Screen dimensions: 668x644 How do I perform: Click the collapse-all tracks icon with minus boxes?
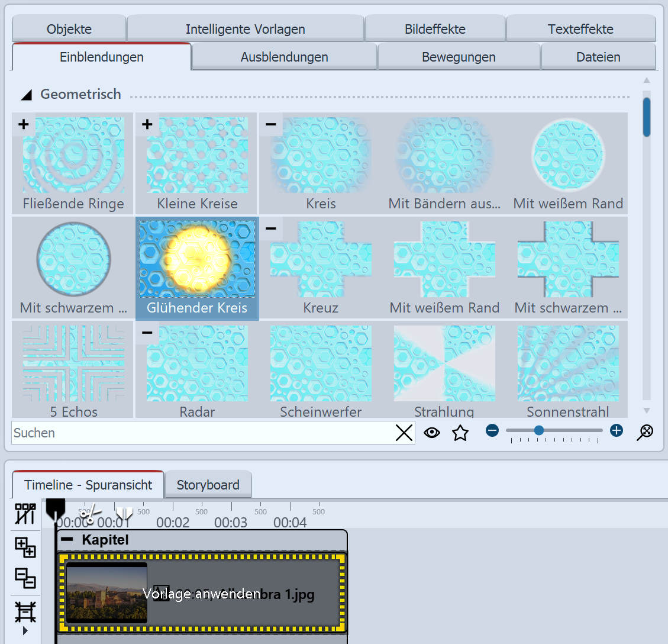25,578
